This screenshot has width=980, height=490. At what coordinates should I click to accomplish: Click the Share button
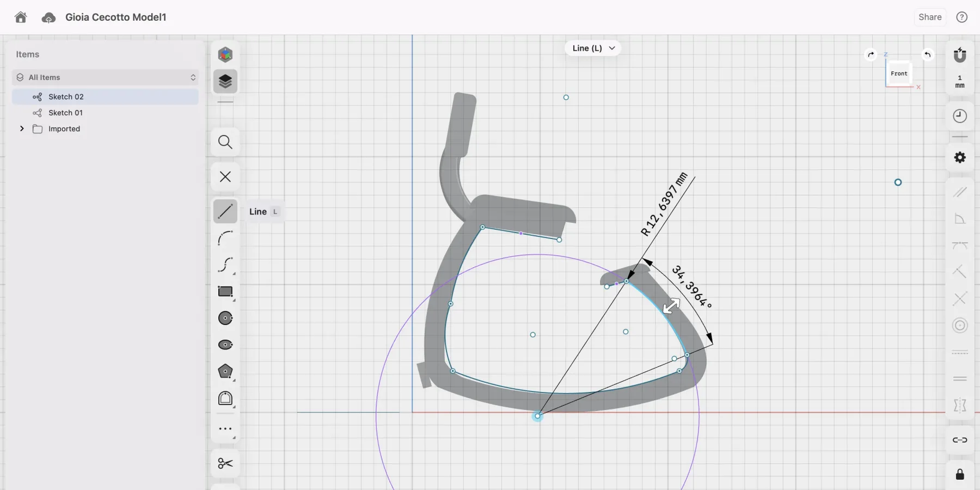click(929, 17)
